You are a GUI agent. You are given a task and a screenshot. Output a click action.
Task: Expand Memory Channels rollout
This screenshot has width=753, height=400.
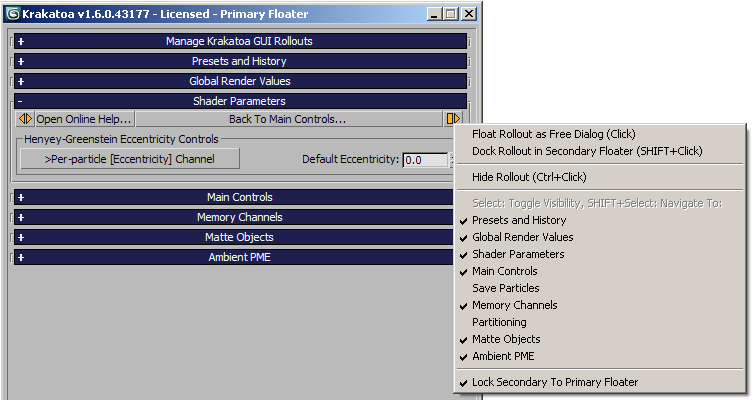point(234,218)
